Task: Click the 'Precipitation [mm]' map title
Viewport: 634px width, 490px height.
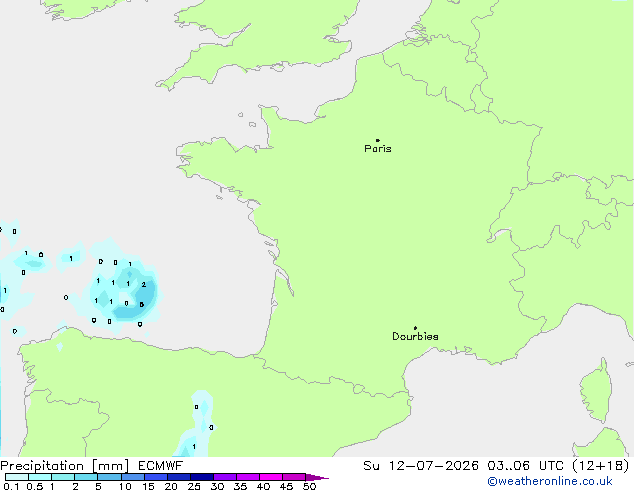Action: click(65, 466)
